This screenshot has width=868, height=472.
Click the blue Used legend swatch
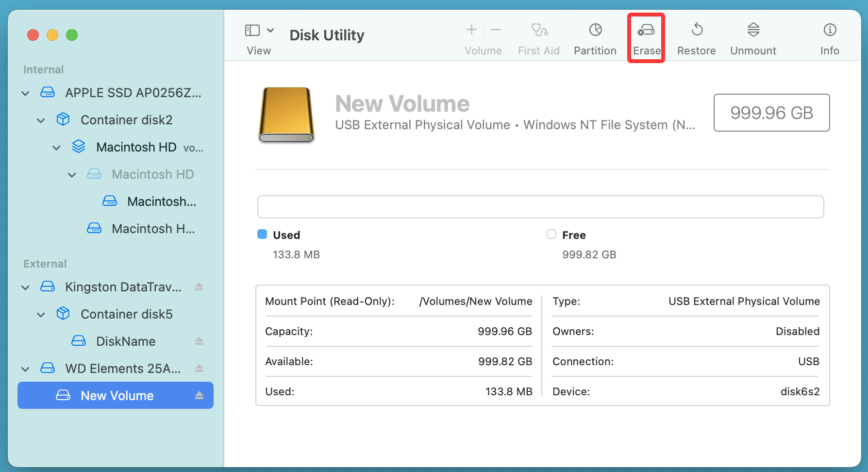click(x=262, y=235)
